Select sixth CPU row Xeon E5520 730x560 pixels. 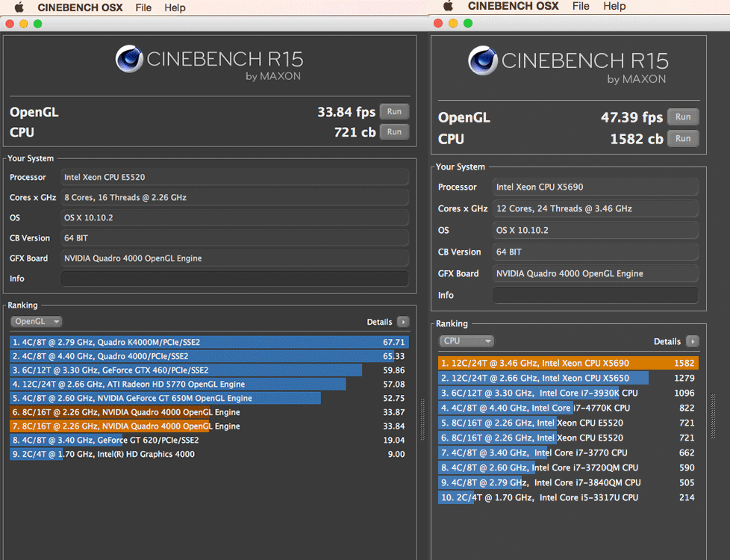click(x=569, y=438)
